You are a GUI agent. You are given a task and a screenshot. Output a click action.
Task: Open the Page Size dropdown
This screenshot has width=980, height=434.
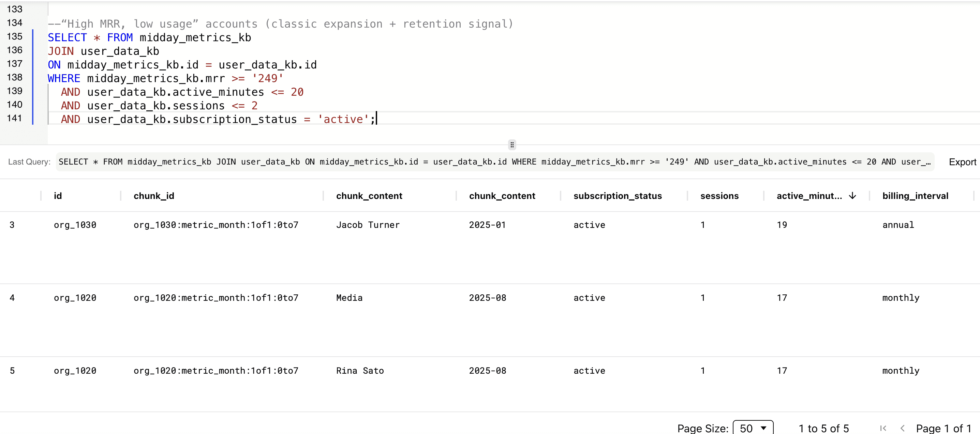(x=753, y=428)
